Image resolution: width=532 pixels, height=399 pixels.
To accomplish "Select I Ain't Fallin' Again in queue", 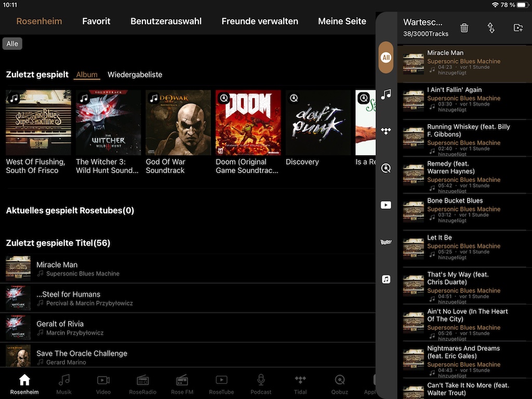I will (x=464, y=101).
